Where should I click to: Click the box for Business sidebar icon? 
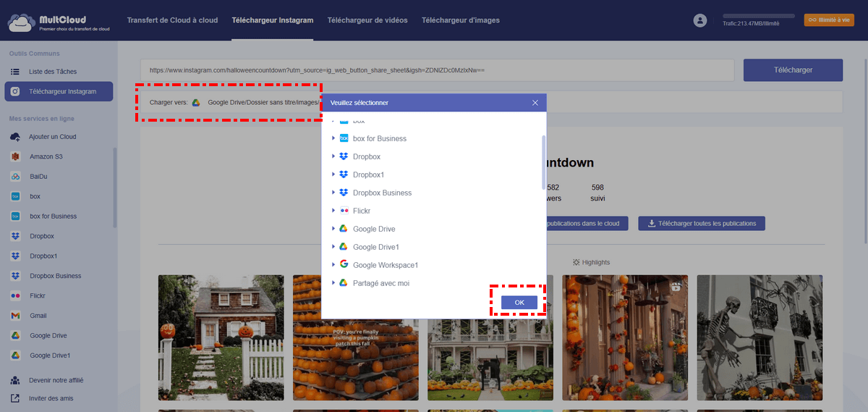15,216
